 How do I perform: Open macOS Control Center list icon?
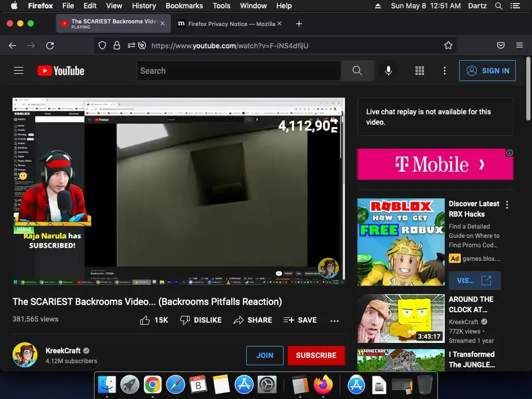tap(515, 6)
